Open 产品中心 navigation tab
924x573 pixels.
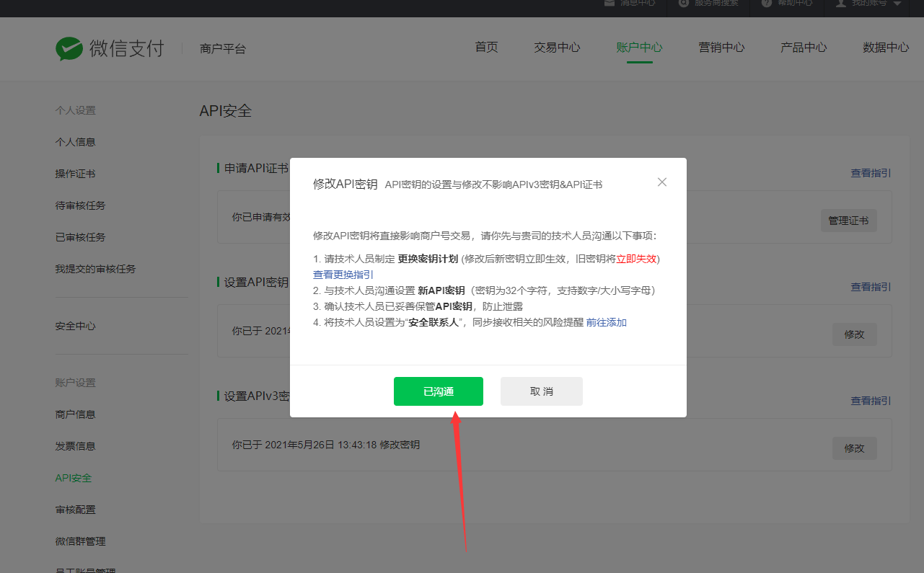[x=804, y=48]
